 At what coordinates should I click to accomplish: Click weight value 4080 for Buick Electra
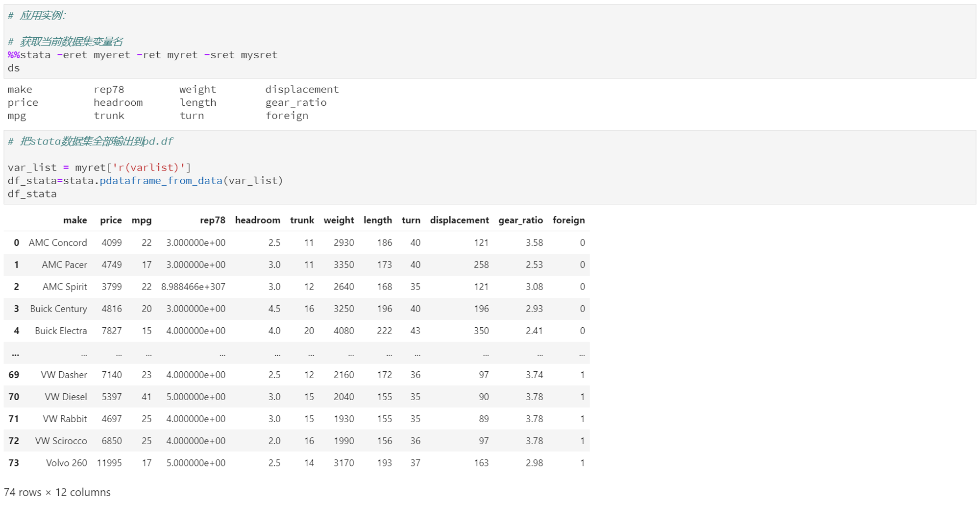pyautogui.click(x=343, y=331)
